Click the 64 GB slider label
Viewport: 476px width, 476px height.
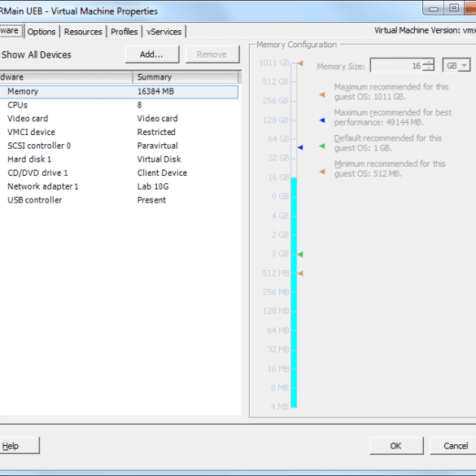point(278,139)
